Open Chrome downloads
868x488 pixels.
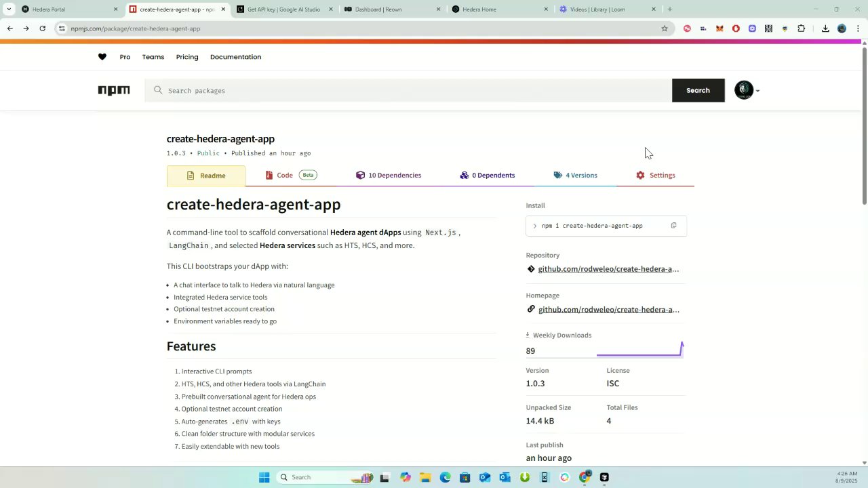825,28
